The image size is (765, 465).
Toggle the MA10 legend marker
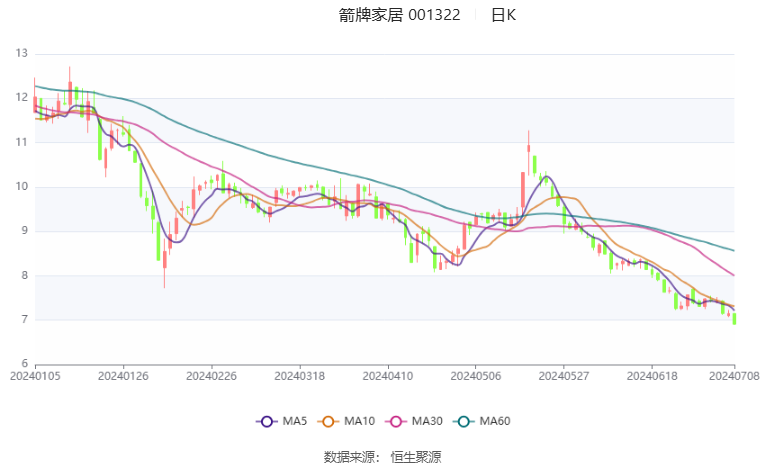[x=328, y=422]
